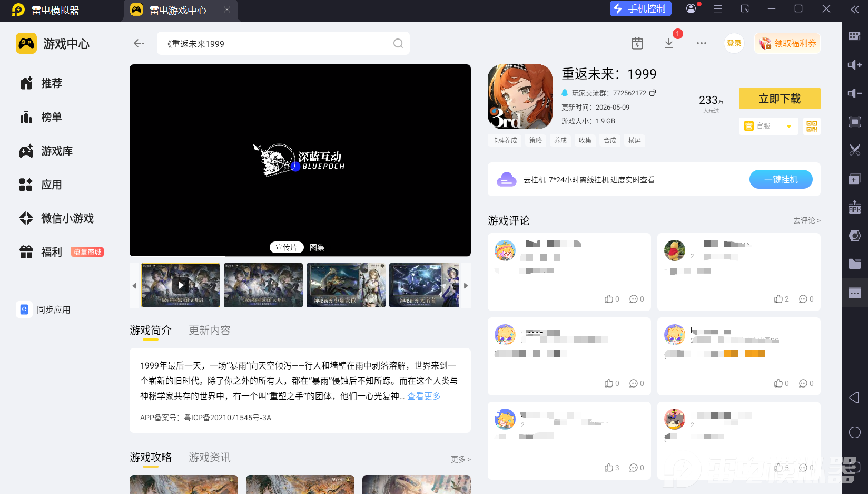
Task: Open 微信小游戏 in the sidebar
Action: coord(57,218)
